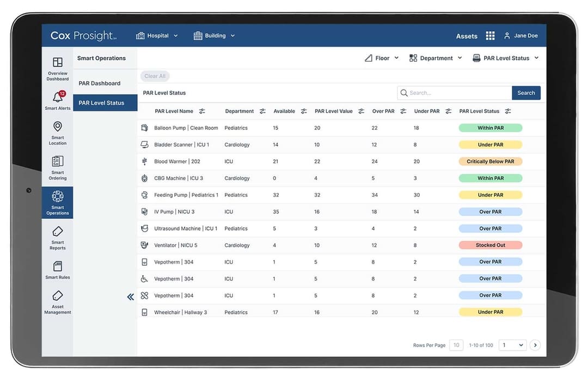Open Asset Management sidebar icon

click(x=57, y=296)
